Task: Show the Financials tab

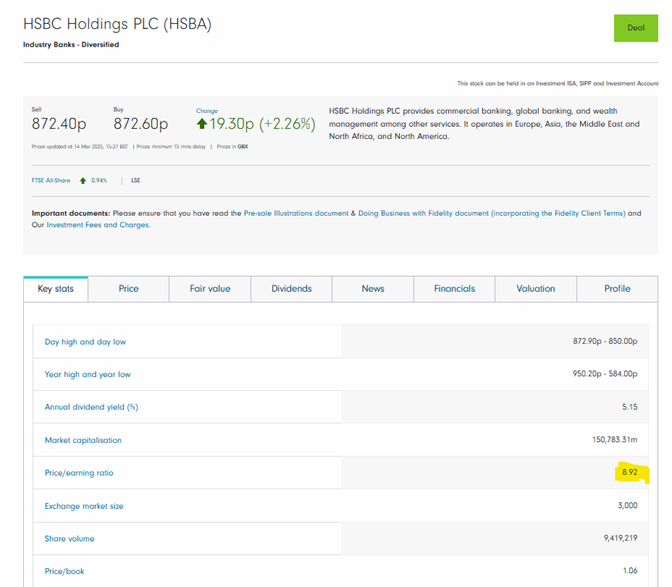Action: pyautogui.click(x=454, y=289)
